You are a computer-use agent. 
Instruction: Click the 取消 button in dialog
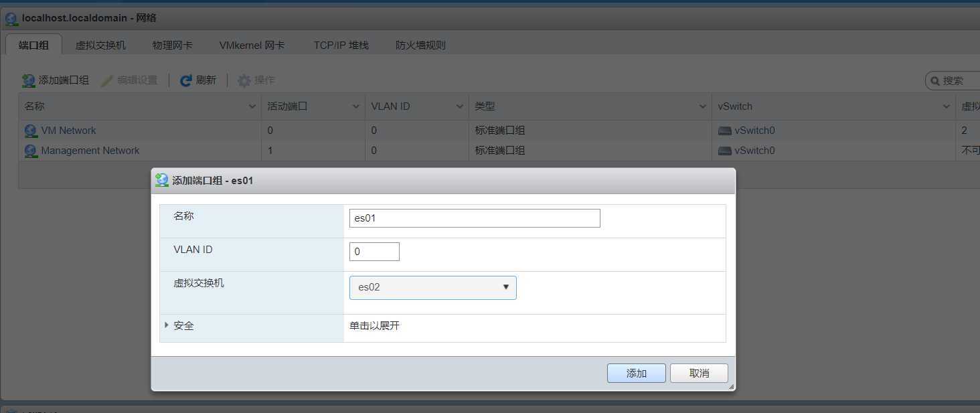pos(699,373)
